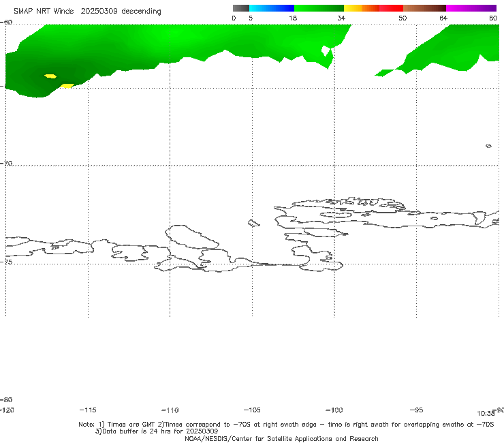
Task: Click the color bar label '64'
Action: [x=443, y=18]
